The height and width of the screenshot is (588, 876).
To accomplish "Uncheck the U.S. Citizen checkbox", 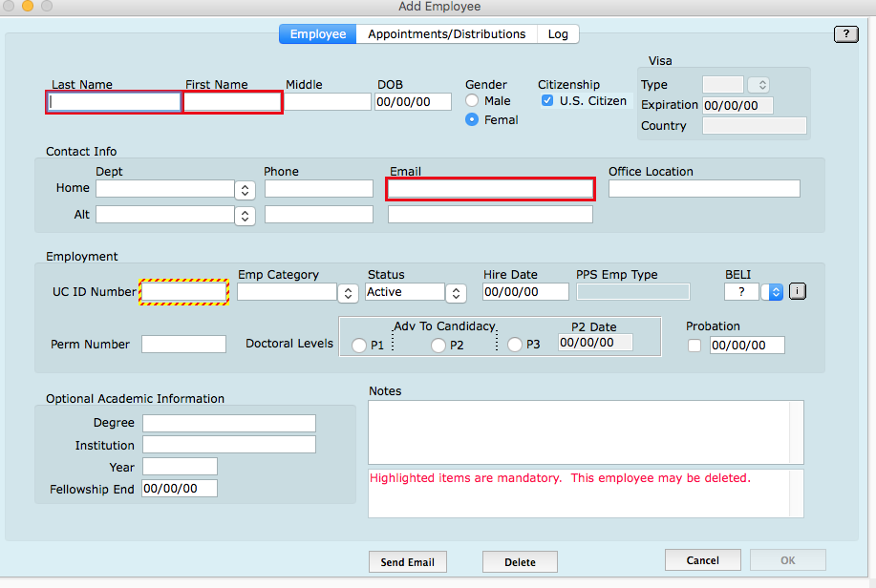I will click(547, 100).
